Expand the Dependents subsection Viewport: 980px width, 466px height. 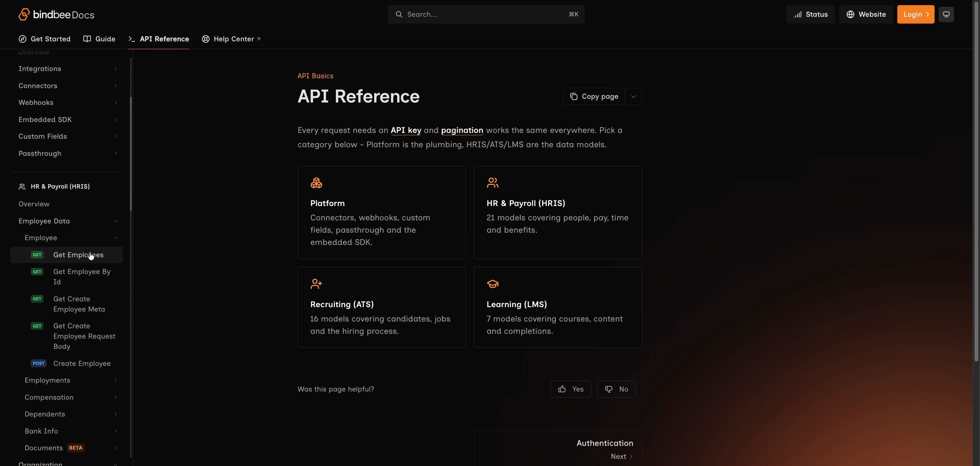(x=115, y=414)
